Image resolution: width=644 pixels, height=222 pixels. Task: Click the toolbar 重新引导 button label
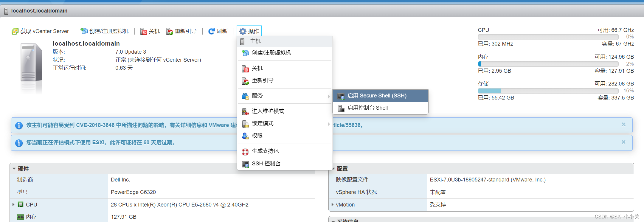click(x=186, y=31)
